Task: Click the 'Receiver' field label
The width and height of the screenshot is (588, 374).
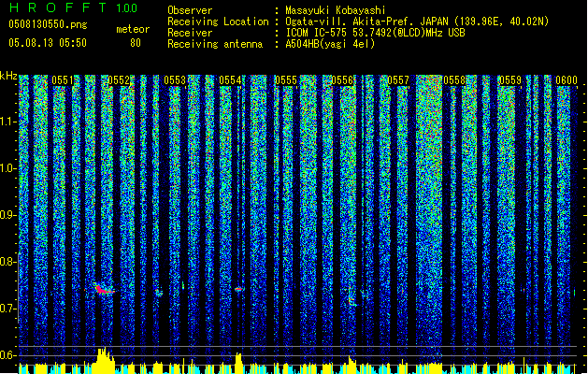Action: (190, 33)
